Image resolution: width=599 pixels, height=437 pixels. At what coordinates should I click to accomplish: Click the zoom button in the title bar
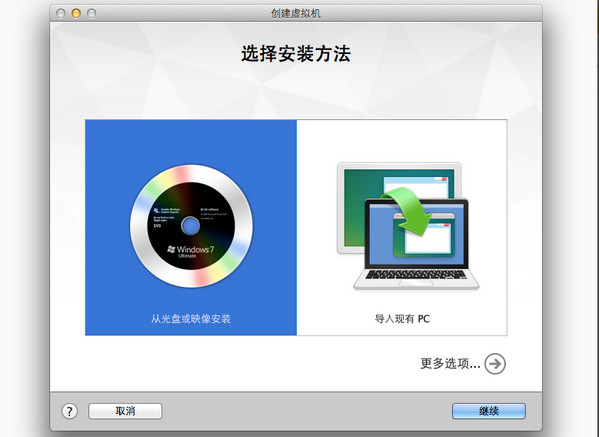click(91, 13)
